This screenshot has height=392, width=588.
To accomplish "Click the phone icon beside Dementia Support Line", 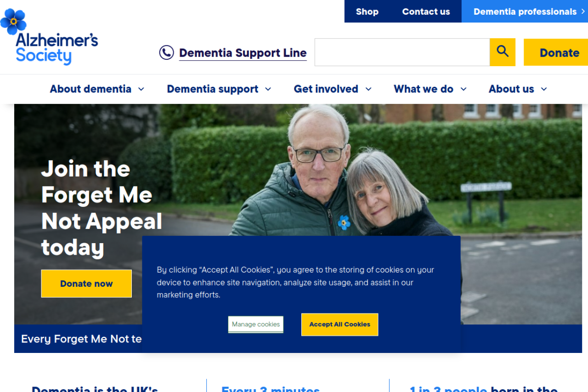I will point(166,52).
